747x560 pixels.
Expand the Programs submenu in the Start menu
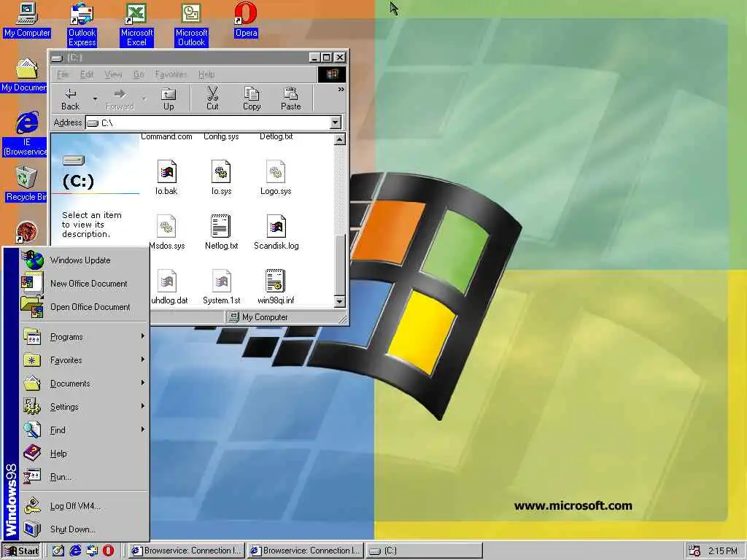(x=84, y=337)
